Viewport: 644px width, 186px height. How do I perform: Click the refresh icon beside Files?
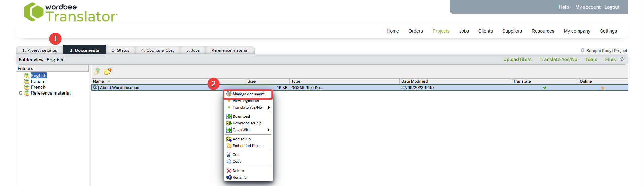[x=622, y=59]
